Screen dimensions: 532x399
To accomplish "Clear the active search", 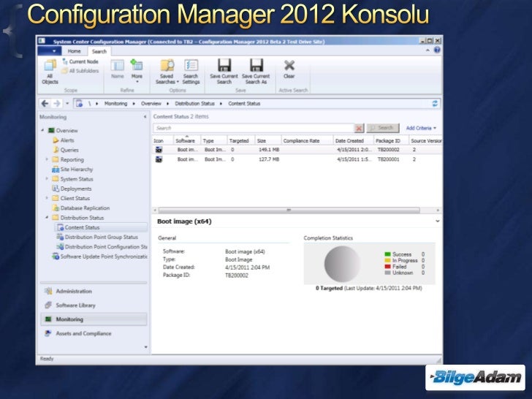I will (x=289, y=69).
